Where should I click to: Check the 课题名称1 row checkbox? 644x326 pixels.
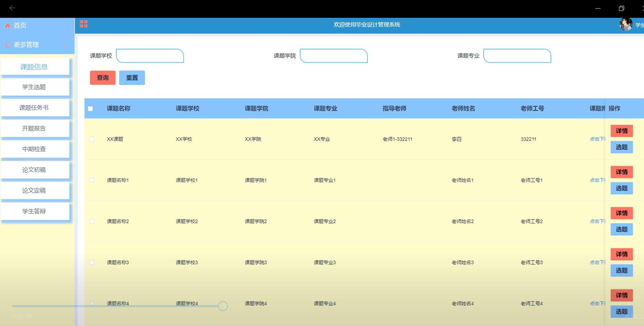(x=92, y=180)
